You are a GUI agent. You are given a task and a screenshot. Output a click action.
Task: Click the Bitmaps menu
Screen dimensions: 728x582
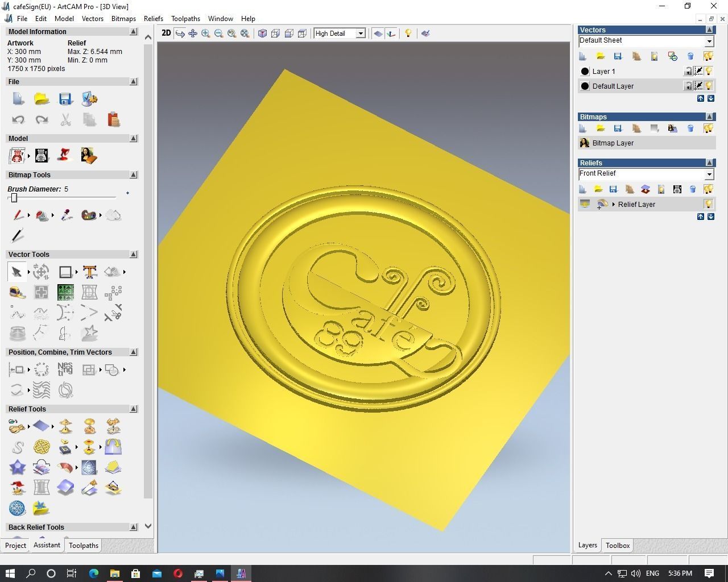click(123, 18)
